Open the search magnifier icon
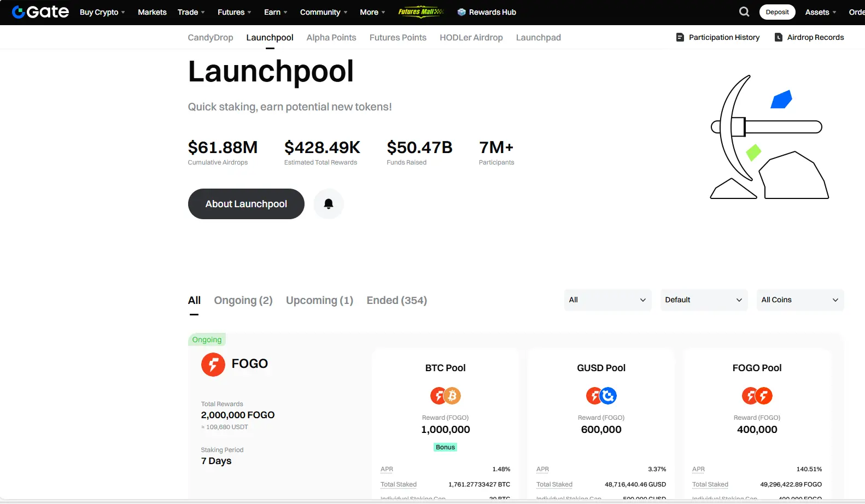The height and width of the screenshot is (504, 865). coord(744,12)
